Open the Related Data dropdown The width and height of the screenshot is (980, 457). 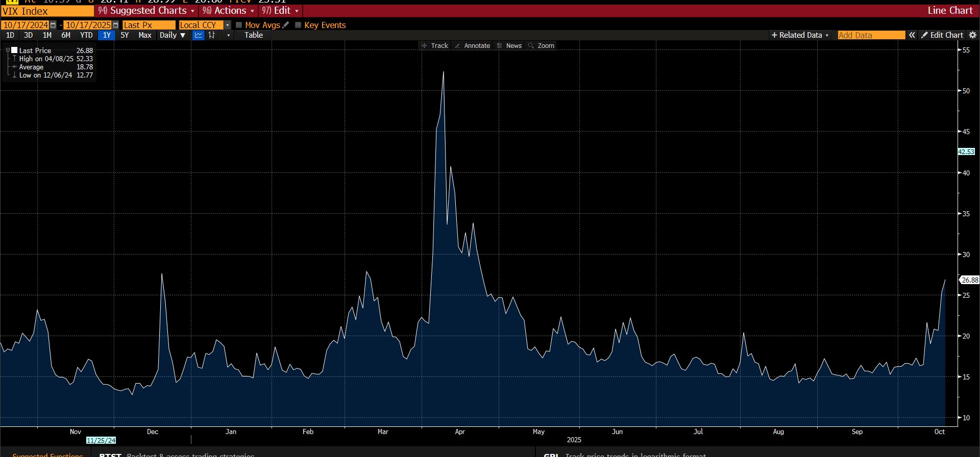click(x=800, y=35)
